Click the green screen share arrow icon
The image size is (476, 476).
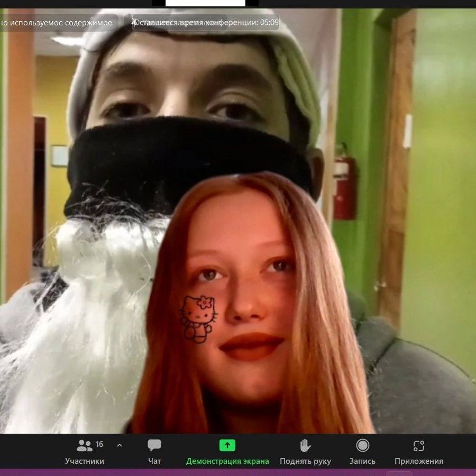coord(227,445)
